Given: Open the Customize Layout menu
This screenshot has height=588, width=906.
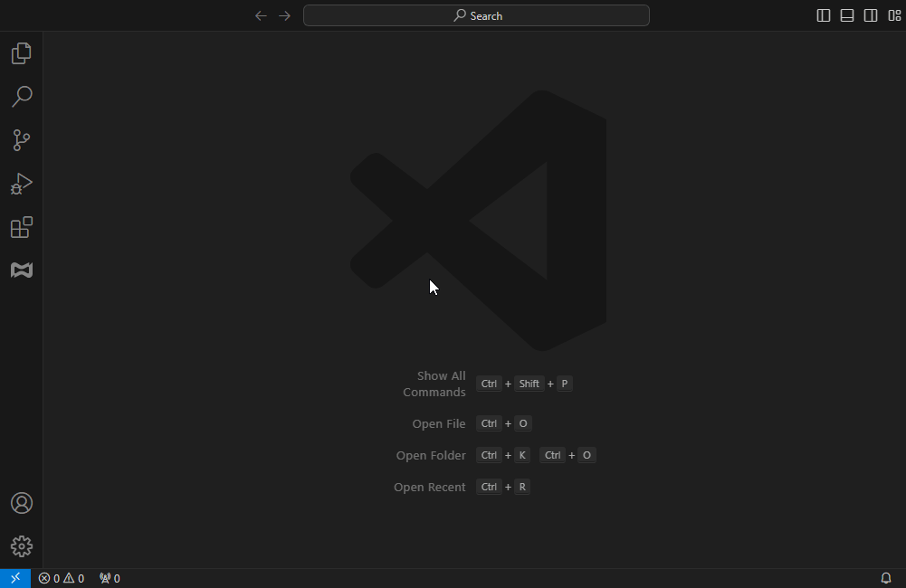Looking at the screenshot, I should 894,15.
